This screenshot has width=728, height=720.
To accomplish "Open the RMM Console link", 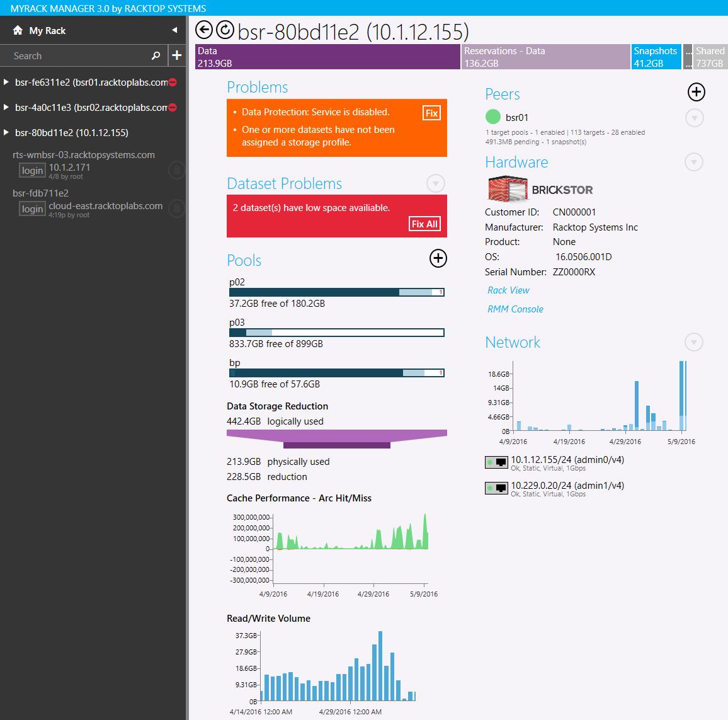I will 515,309.
